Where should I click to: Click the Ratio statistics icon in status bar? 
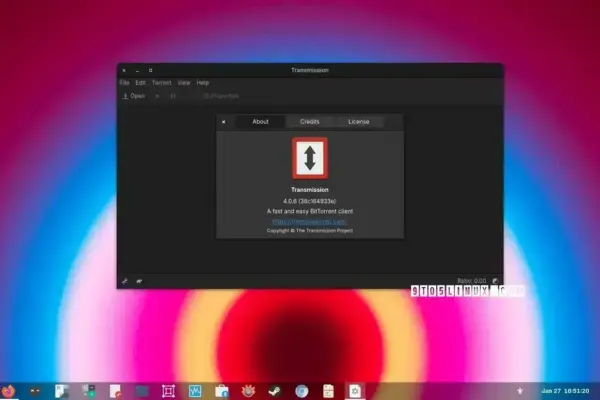tap(495, 281)
